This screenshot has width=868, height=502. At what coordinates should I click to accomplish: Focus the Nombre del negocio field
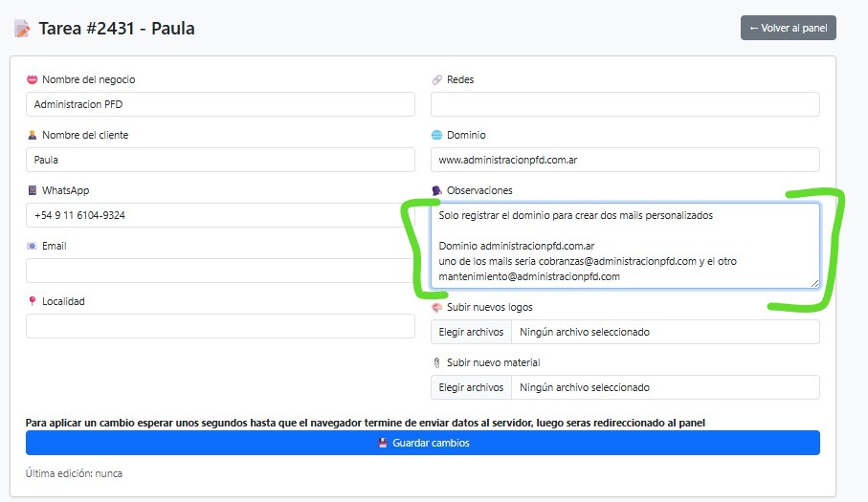point(220,104)
